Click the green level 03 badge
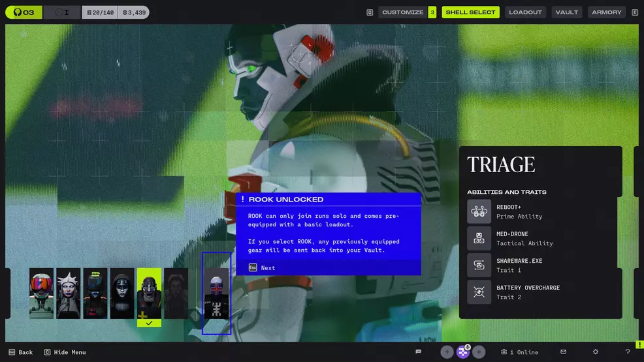 [24, 12]
